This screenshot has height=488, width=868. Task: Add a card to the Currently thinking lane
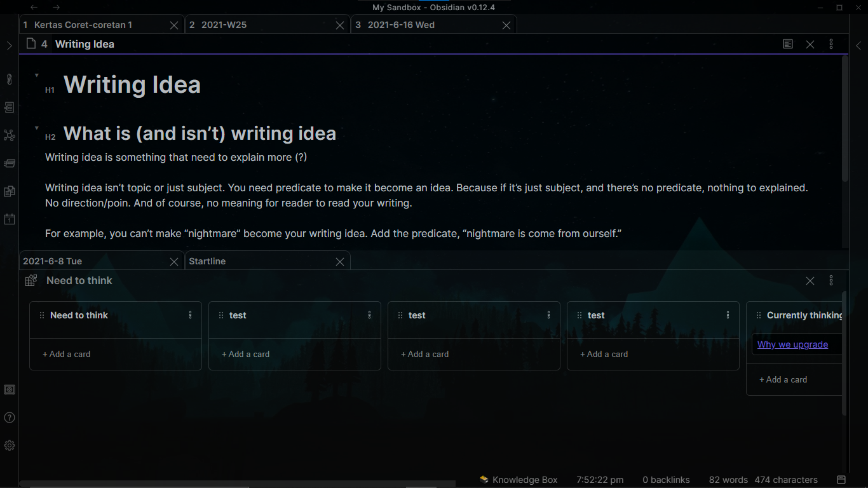pyautogui.click(x=783, y=379)
